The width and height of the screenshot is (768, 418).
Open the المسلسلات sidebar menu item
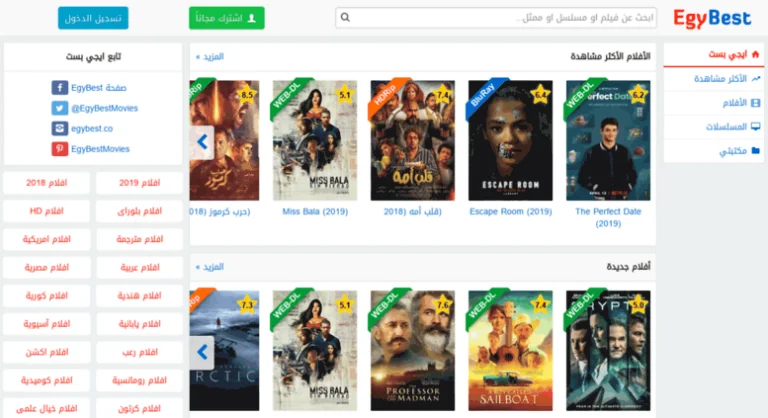713,126
